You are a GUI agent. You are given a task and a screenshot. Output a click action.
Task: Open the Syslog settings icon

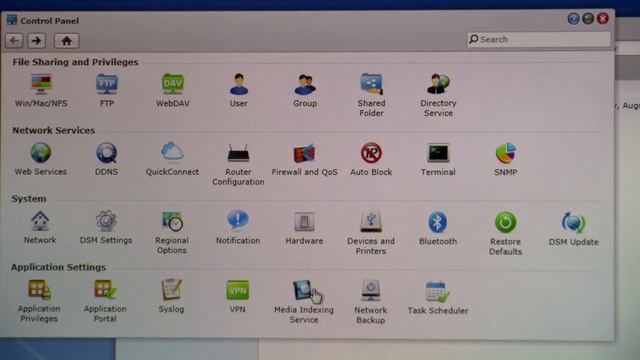171,290
